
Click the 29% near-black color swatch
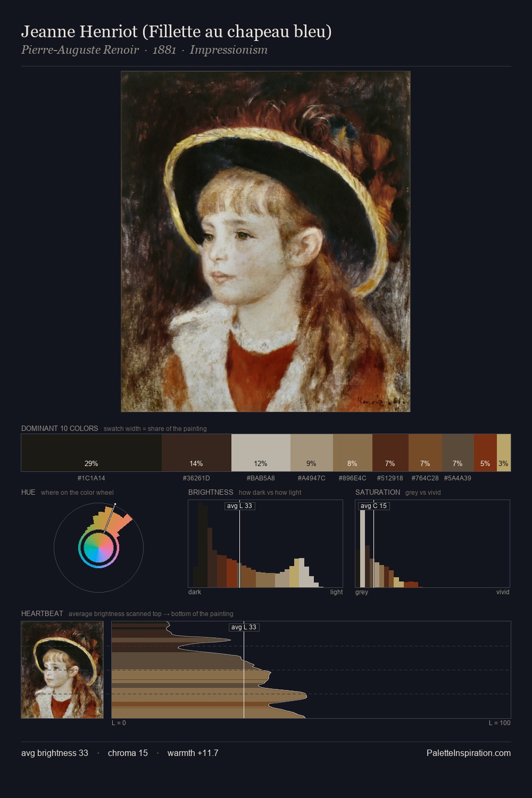point(92,453)
